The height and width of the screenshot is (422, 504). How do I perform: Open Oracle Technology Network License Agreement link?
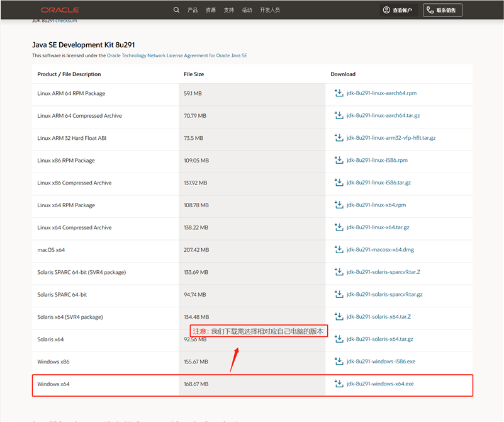pos(177,55)
